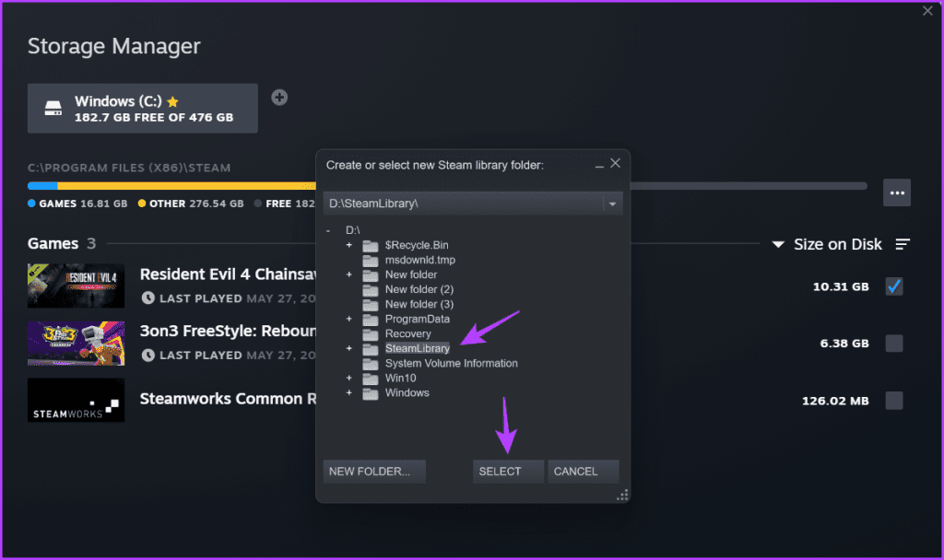The image size is (944, 560).
Task: Click the sort order lines icon
Action: click(903, 244)
